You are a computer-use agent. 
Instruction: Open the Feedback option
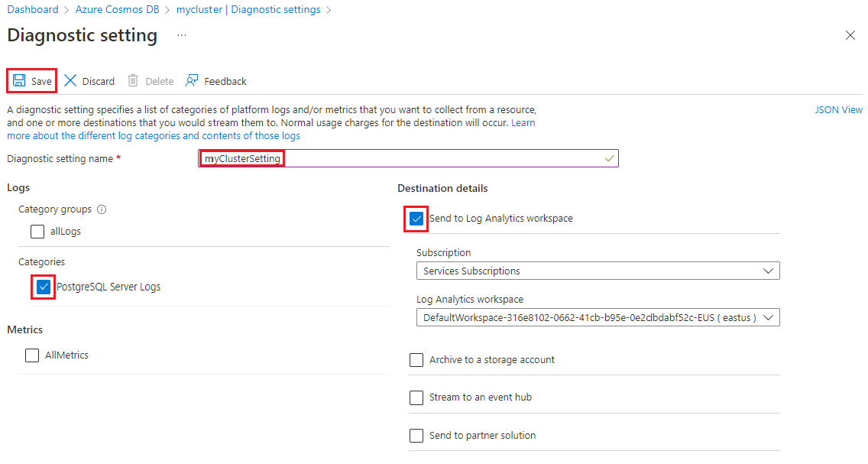click(x=216, y=80)
